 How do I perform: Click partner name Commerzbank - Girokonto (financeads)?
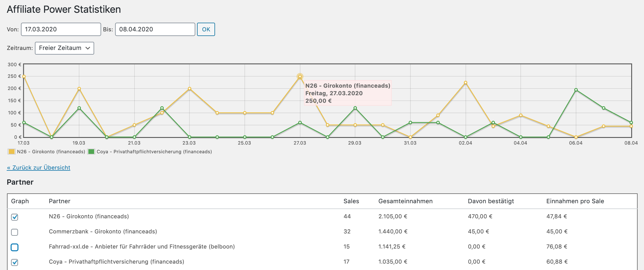point(103,231)
